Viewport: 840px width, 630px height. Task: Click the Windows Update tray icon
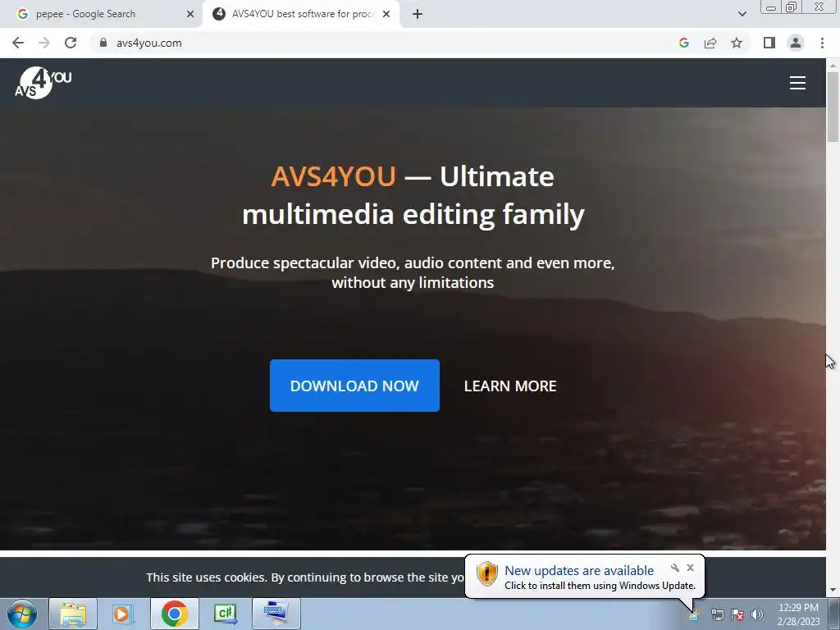point(694,614)
